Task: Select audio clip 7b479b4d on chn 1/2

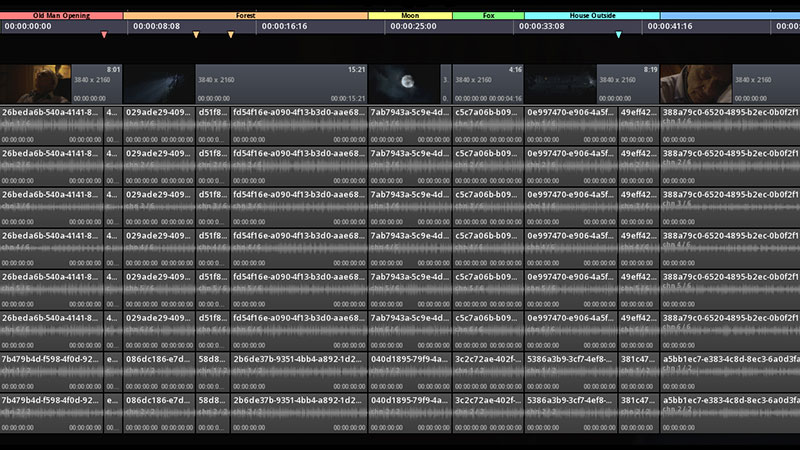Action: (52, 372)
